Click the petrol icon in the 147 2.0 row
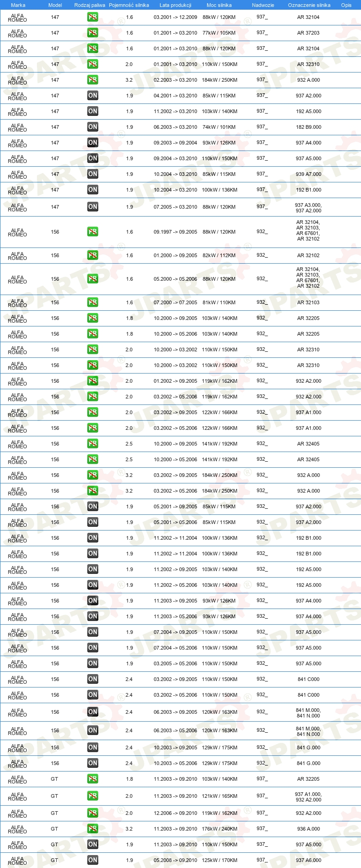361x868 pixels. coord(93,64)
